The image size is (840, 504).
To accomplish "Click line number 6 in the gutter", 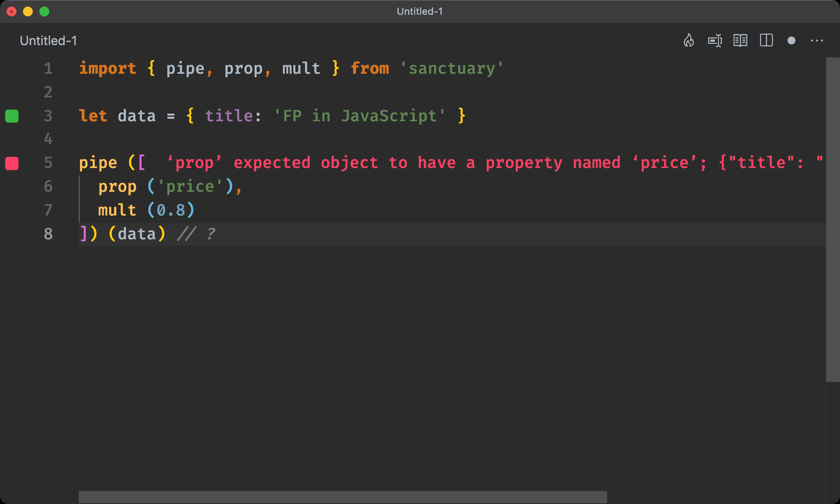I will click(x=48, y=187).
